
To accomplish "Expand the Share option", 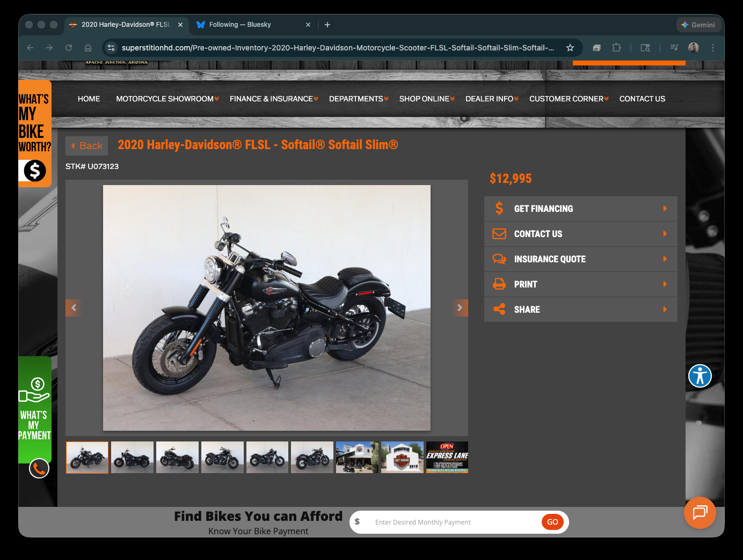I will click(580, 310).
